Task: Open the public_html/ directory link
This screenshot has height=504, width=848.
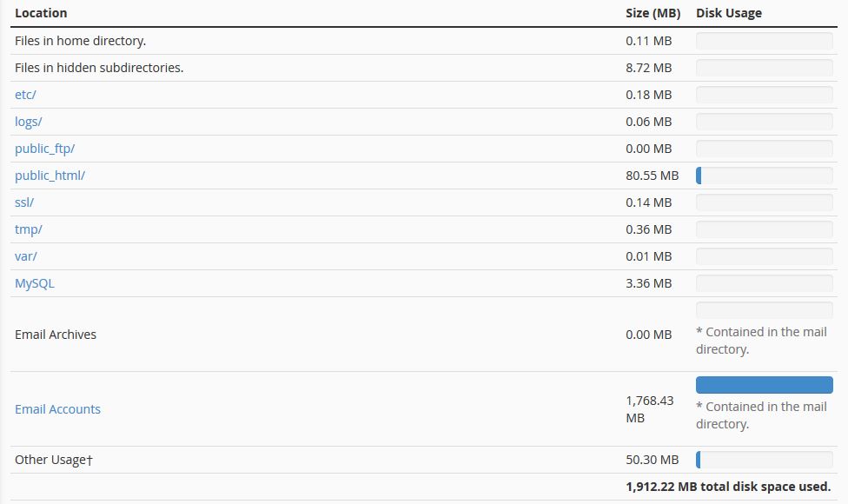Action: [x=50, y=176]
